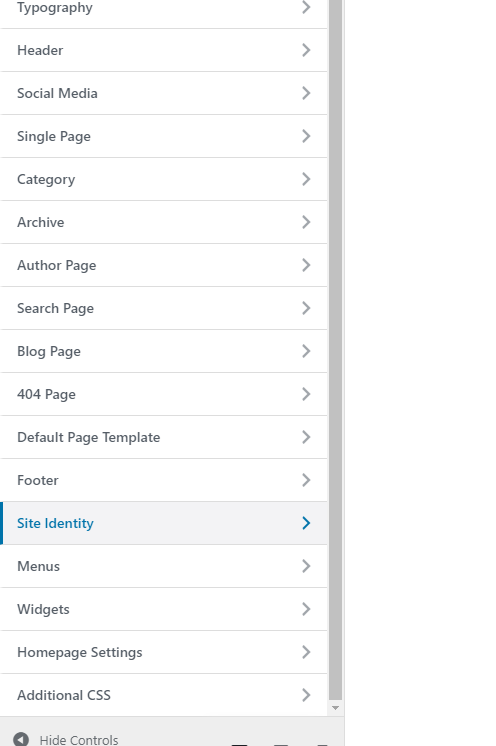
Task: Click Hide Controls text button
Action: [x=79, y=740]
